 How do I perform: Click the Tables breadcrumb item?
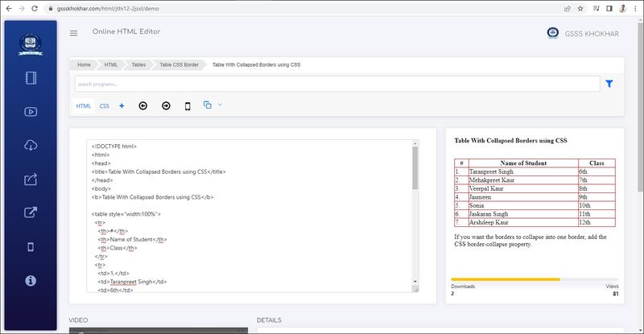coord(139,64)
